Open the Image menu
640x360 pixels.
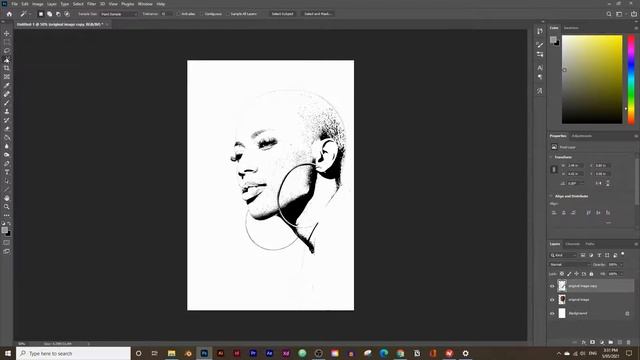tap(38, 4)
